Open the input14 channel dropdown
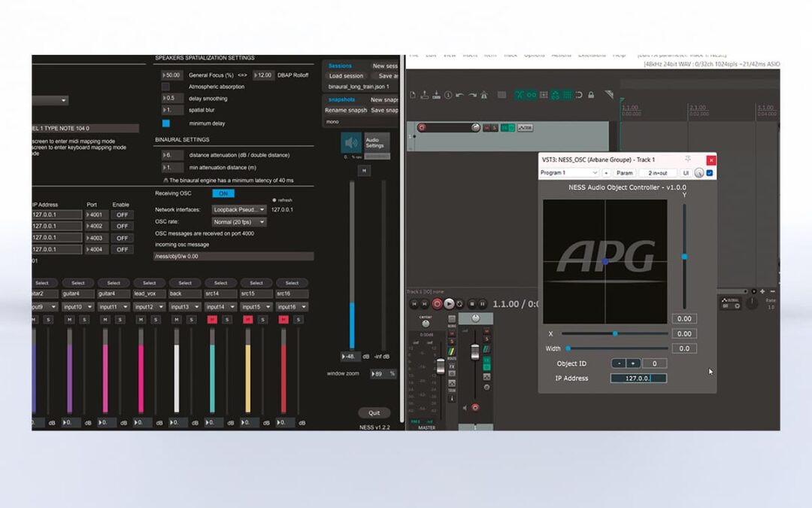 tap(220, 307)
